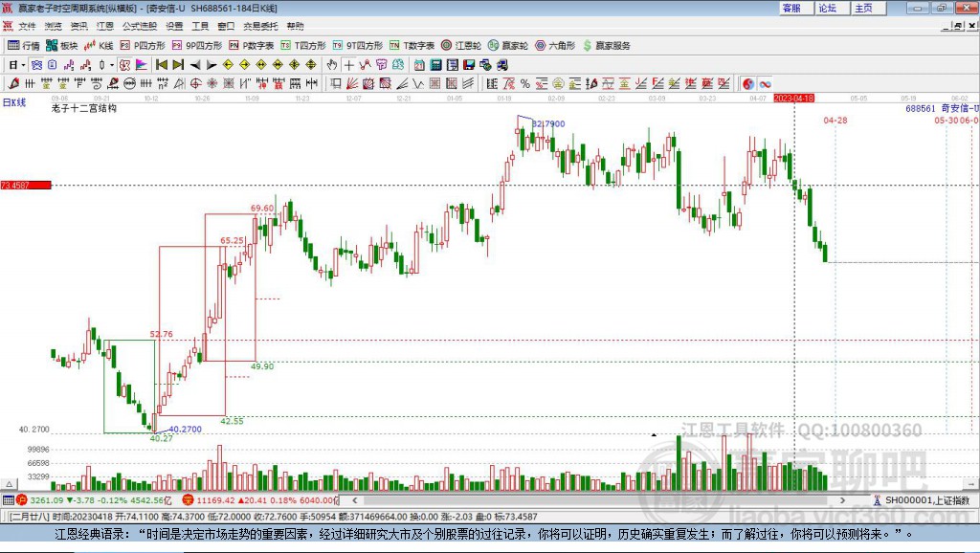
Task: Click the small grid icon in status bar
Action: (x=8, y=499)
